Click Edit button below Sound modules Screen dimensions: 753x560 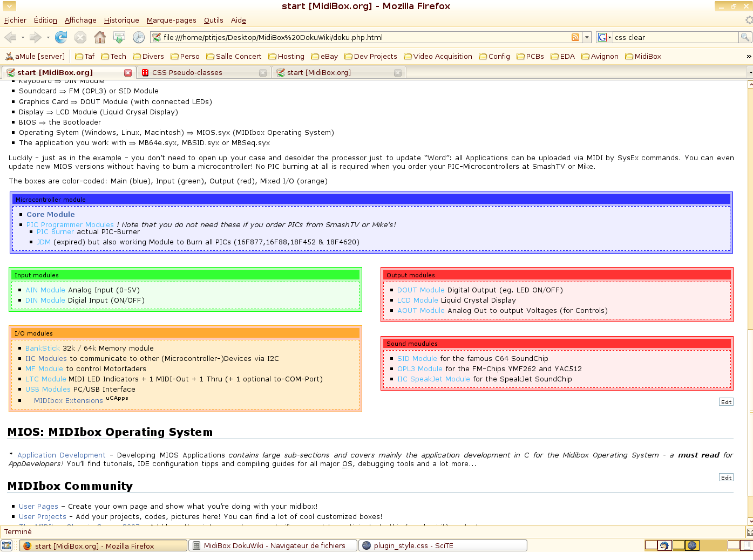pyautogui.click(x=727, y=402)
